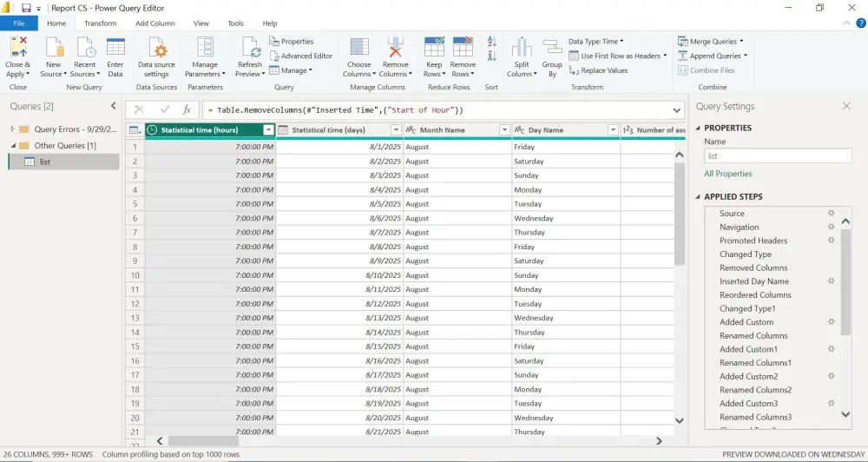
Task: Collapse the Queries pane arrow
Action: point(113,106)
